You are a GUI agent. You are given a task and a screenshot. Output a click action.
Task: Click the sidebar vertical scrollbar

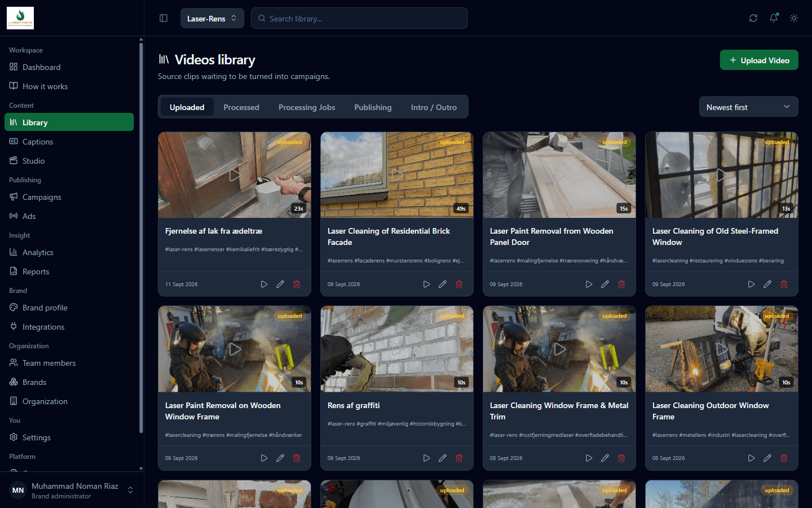141,237
